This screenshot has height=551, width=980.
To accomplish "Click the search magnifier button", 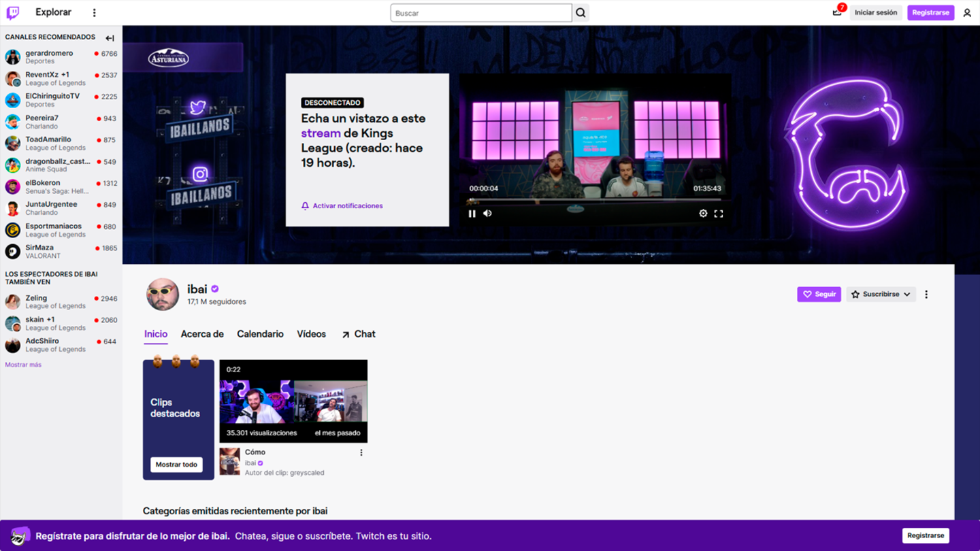I will coord(581,13).
